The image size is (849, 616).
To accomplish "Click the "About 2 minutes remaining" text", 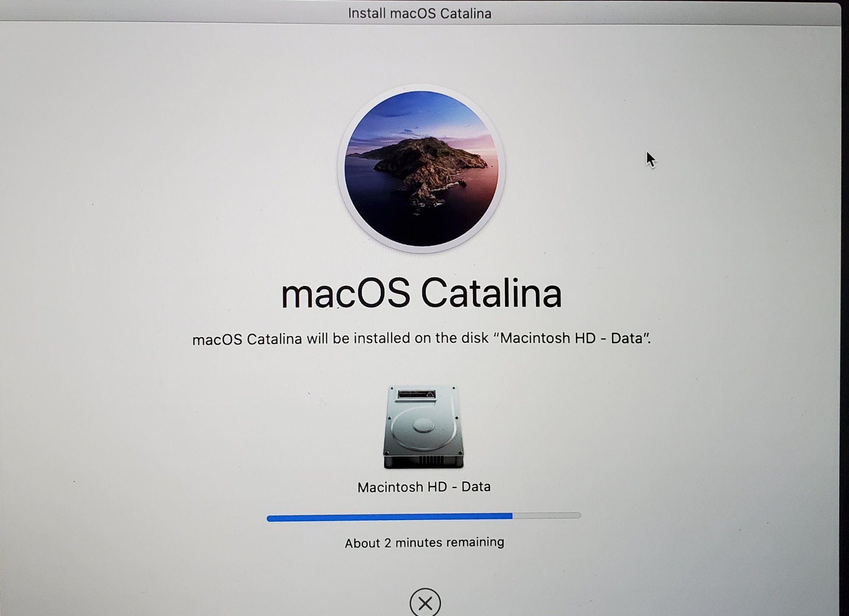I will click(424, 543).
